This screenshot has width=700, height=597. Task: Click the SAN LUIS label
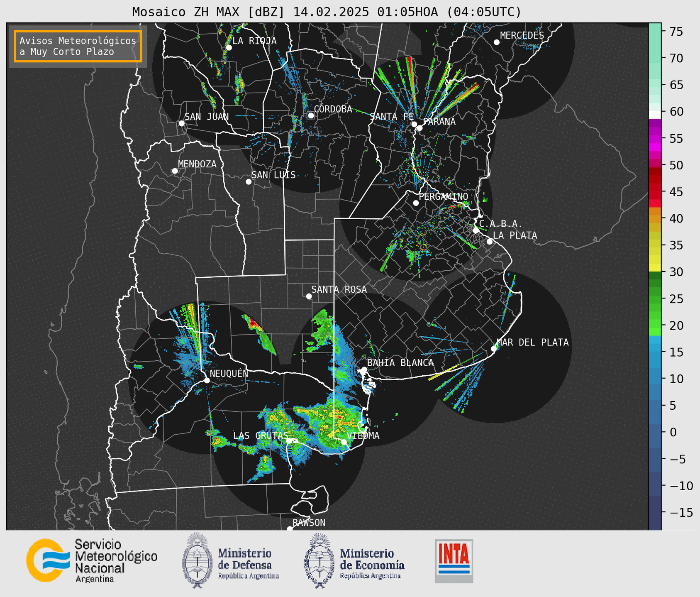point(273,175)
